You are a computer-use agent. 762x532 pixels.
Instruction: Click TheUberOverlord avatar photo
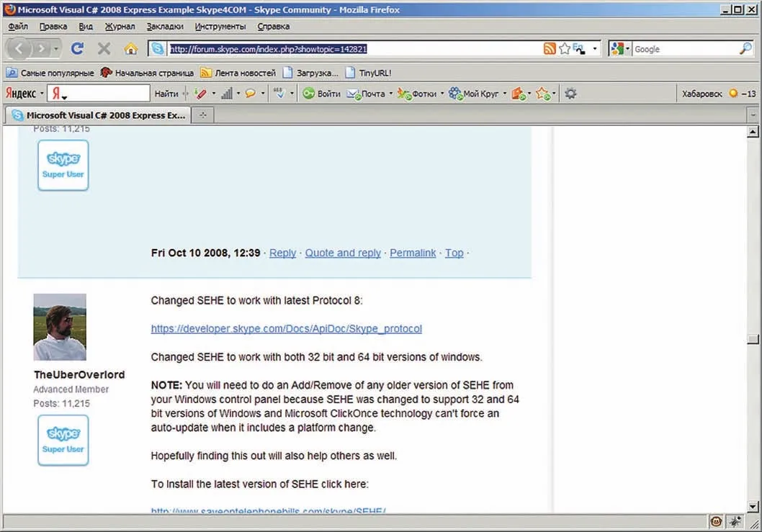pos(60,327)
